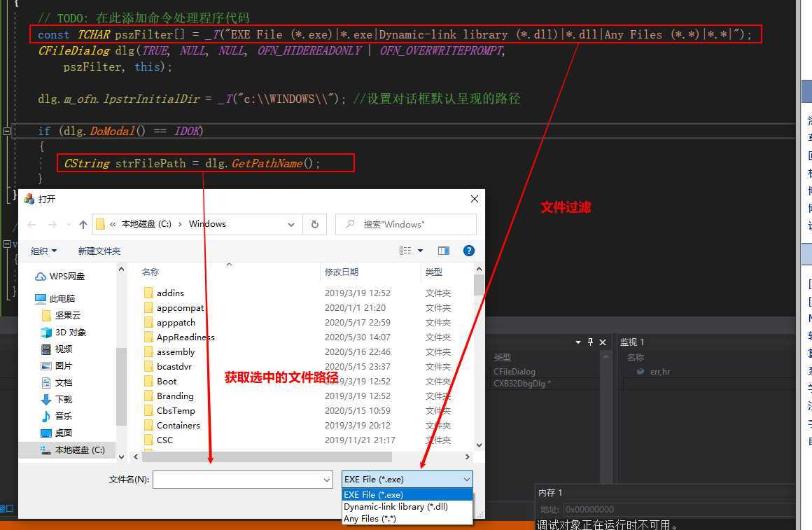Select the bcastdvr folder

coord(167,366)
